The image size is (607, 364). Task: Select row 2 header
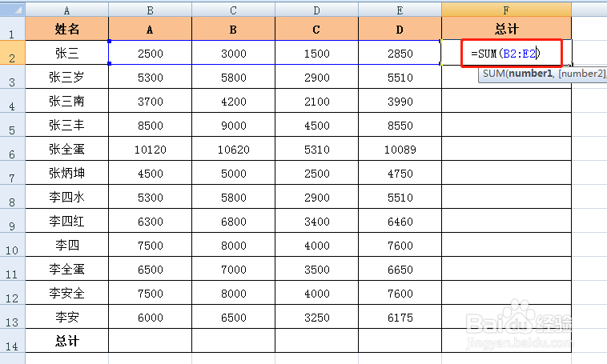[12, 53]
